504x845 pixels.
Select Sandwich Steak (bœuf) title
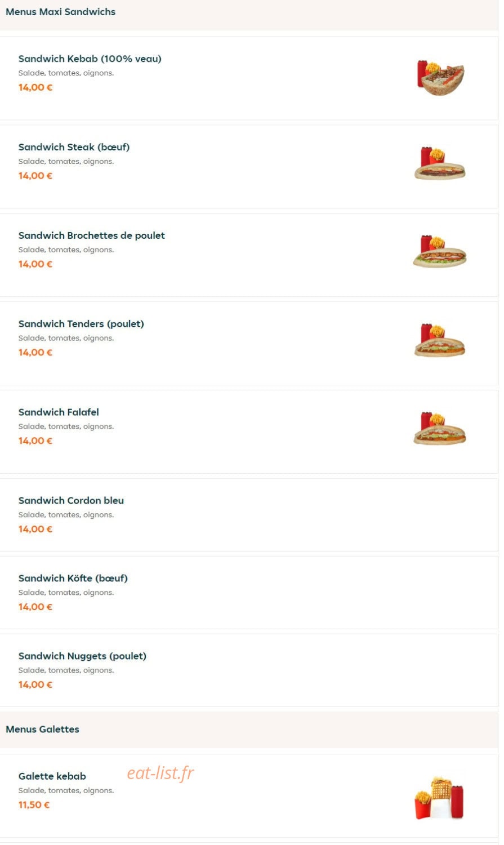click(x=74, y=147)
